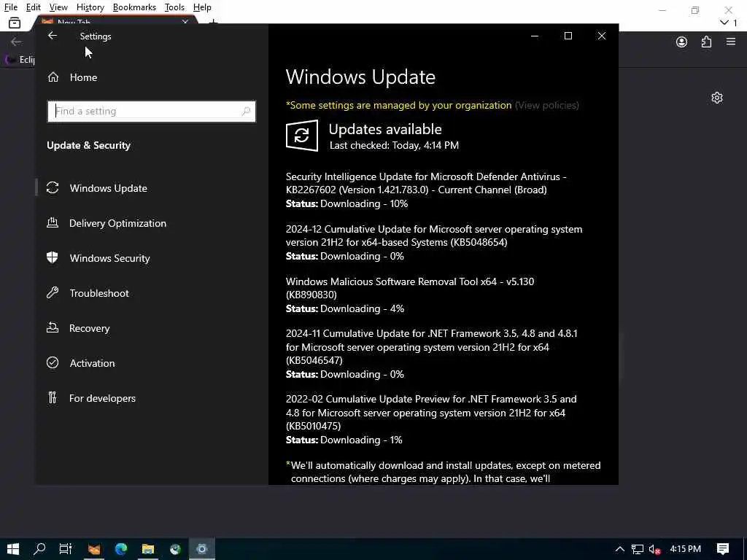Viewport: 747px width, 560px height.
Task: Show hidden system tray icons
Action: [620, 550]
